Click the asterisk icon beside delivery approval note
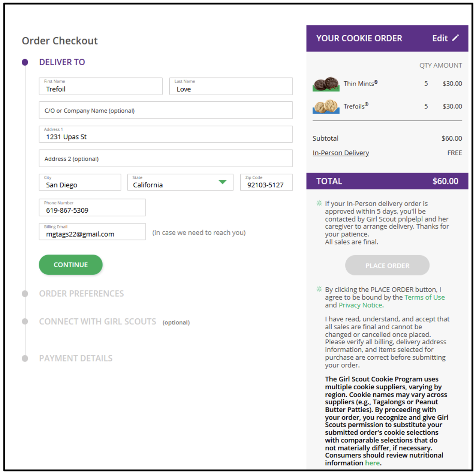Screen dimensions: 476x474 pos(319,203)
